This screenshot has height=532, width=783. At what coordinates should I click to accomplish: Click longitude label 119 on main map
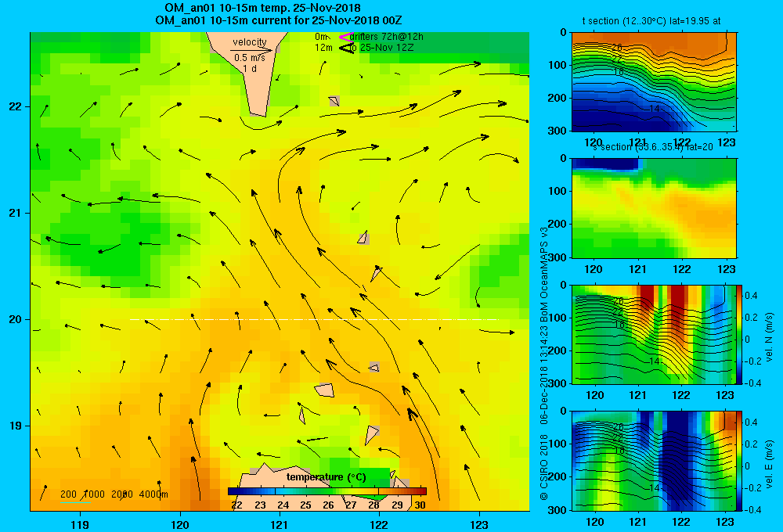tap(80, 524)
